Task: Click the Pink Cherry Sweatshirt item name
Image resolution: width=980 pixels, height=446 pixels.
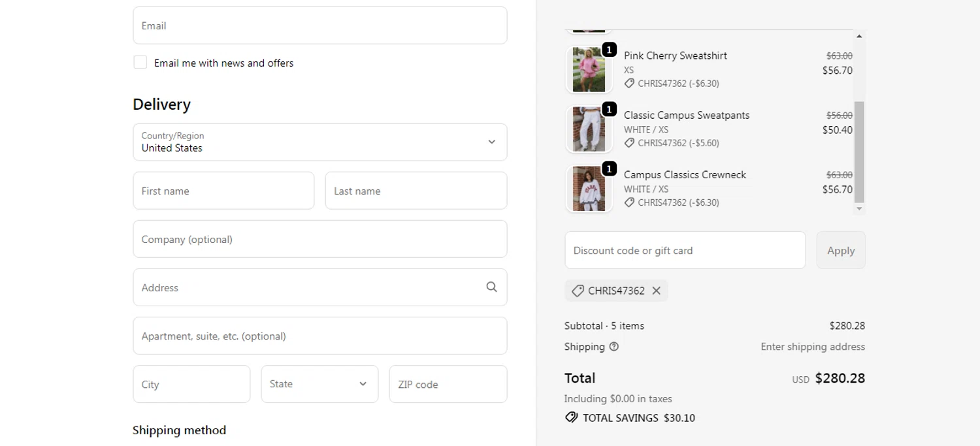Action: 676,56
